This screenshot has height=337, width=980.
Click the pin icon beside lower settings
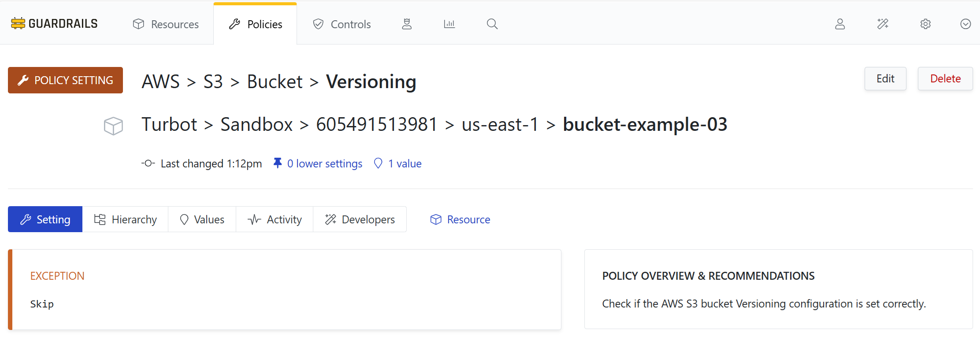277,163
